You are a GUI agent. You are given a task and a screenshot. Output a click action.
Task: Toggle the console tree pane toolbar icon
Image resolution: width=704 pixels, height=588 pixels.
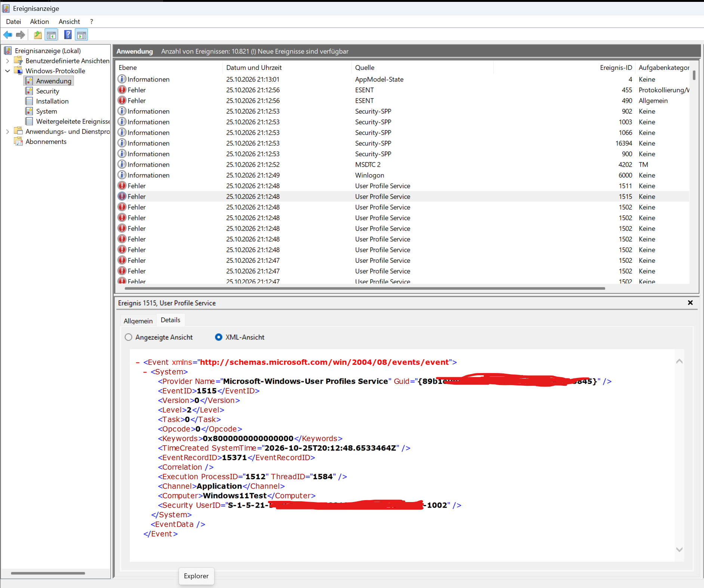pyautogui.click(x=51, y=35)
